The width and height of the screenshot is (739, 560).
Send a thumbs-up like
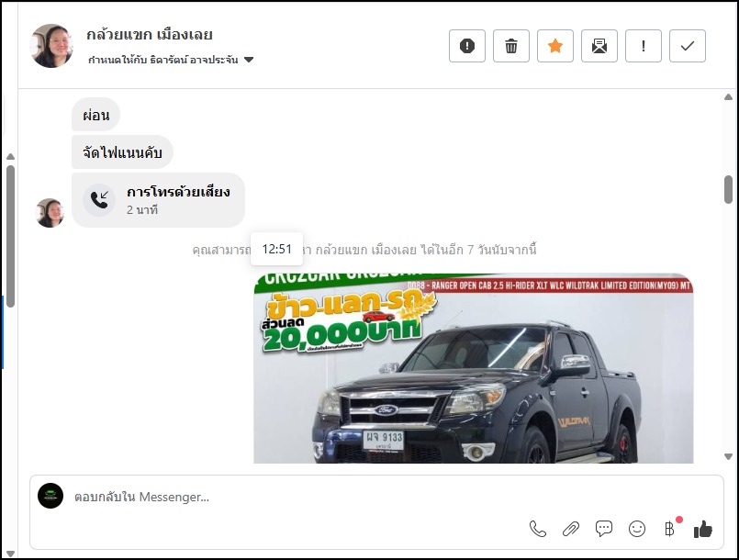click(x=702, y=529)
